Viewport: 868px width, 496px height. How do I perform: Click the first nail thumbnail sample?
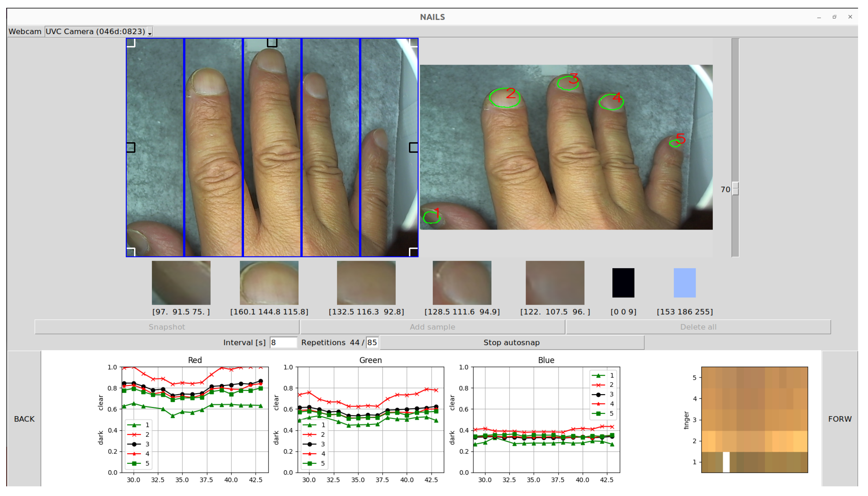pyautogui.click(x=181, y=282)
